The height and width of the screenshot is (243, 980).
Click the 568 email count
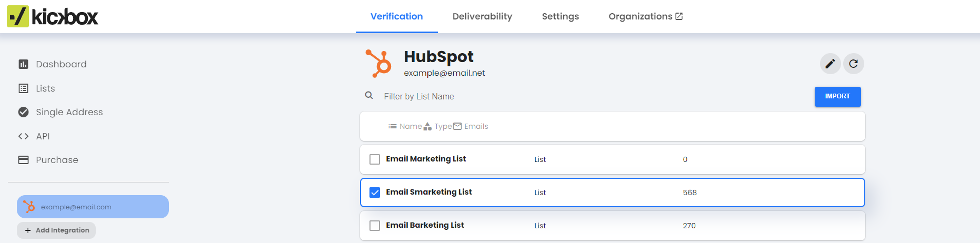point(689,193)
